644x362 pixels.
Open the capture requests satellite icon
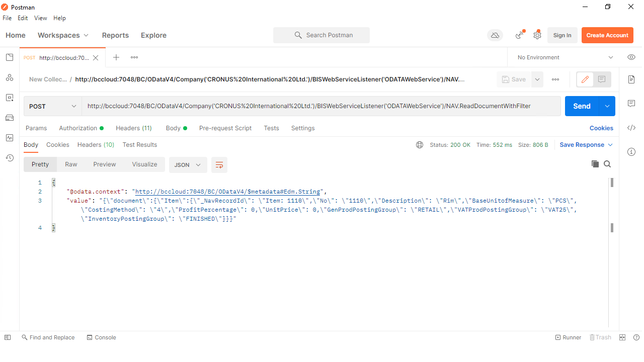[520, 35]
